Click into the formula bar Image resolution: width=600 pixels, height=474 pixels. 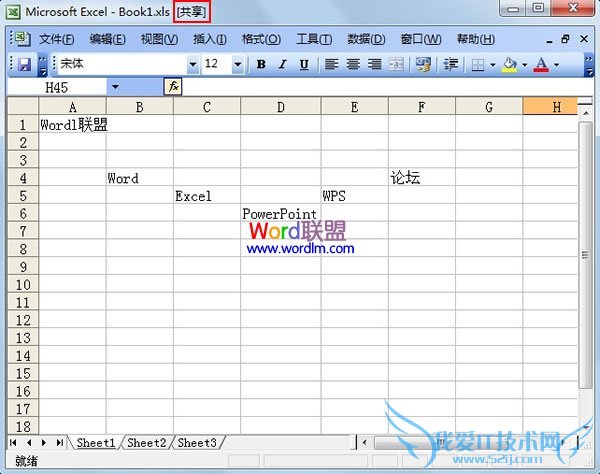click(x=387, y=87)
